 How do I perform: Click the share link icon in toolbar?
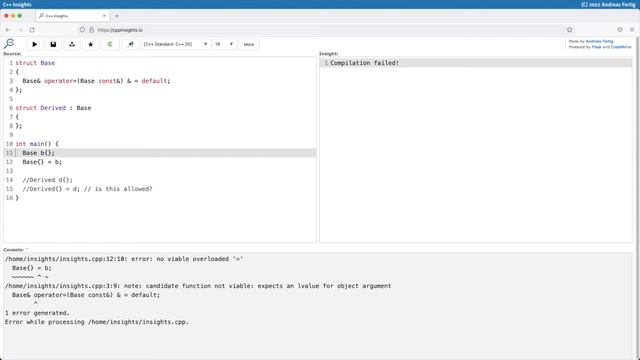point(72,44)
